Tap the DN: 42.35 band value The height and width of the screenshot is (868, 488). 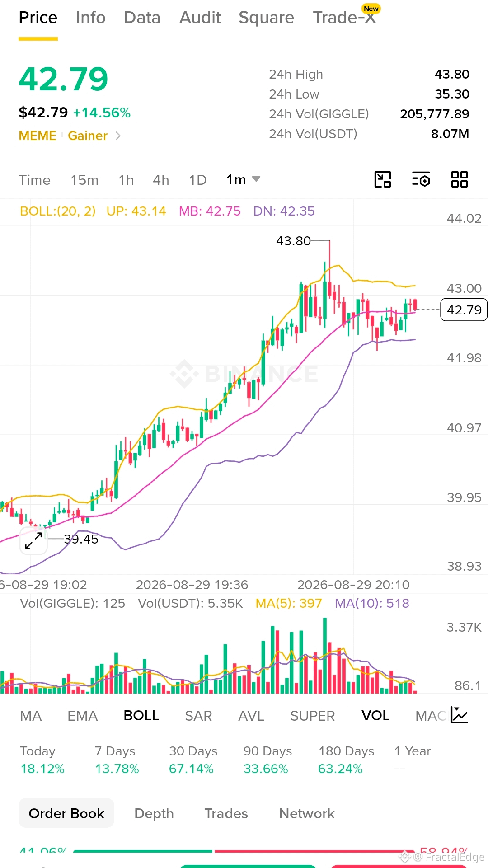284,211
